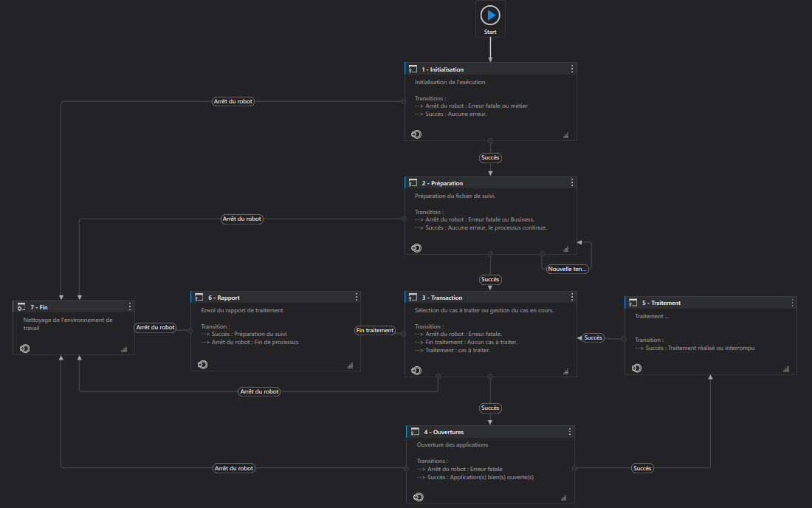The image size is (812, 508).
Task: Open the three-dot menu of "1 - Initialisation"
Action: tap(572, 69)
